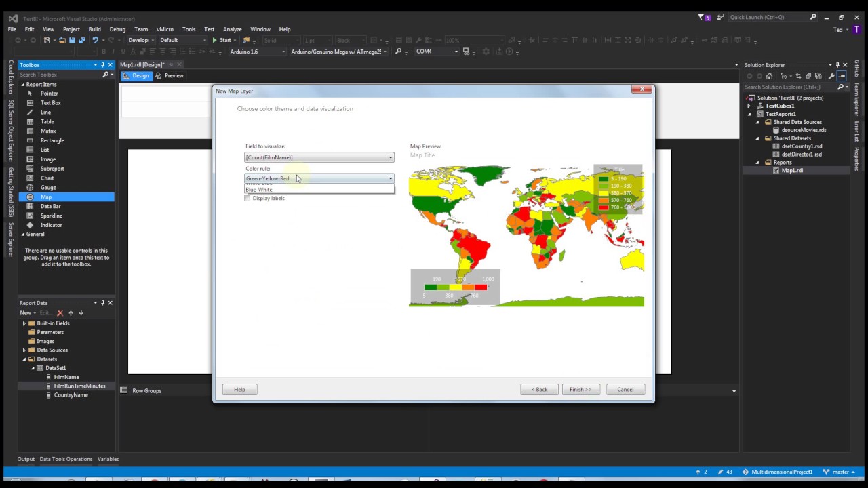Click the Start debugging button
This screenshot has height=488, width=868.
click(221, 40)
